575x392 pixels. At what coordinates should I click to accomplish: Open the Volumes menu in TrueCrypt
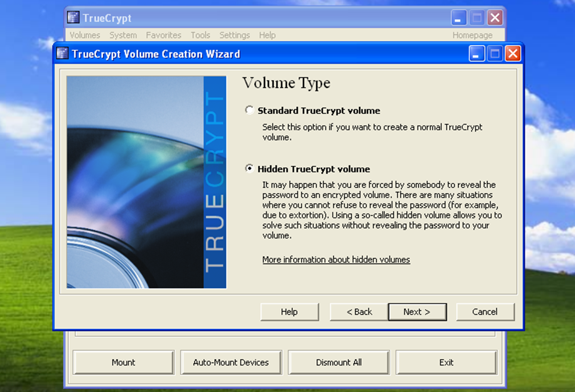pyautogui.click(x=85, y=35)
